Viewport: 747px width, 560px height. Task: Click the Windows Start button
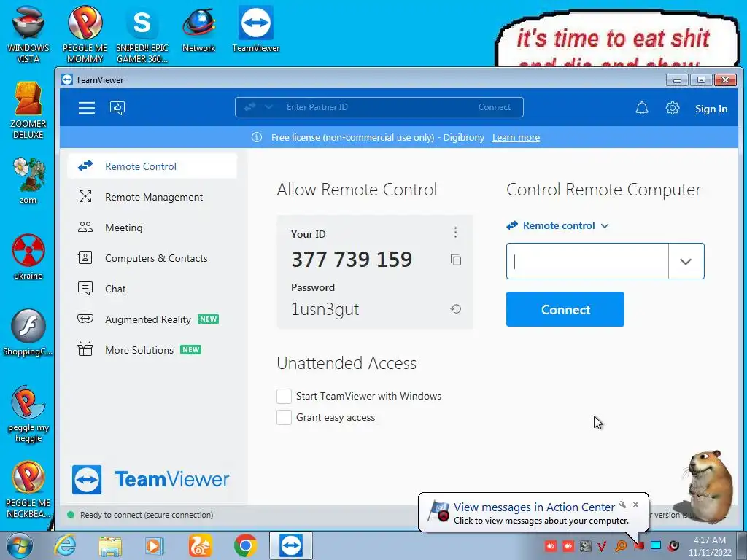click(x=20, y=545)
